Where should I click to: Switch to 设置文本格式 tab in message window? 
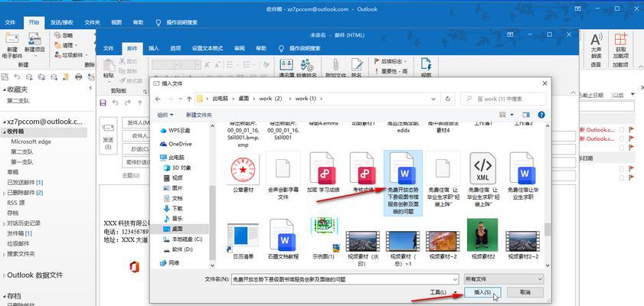tap(208, 48)
